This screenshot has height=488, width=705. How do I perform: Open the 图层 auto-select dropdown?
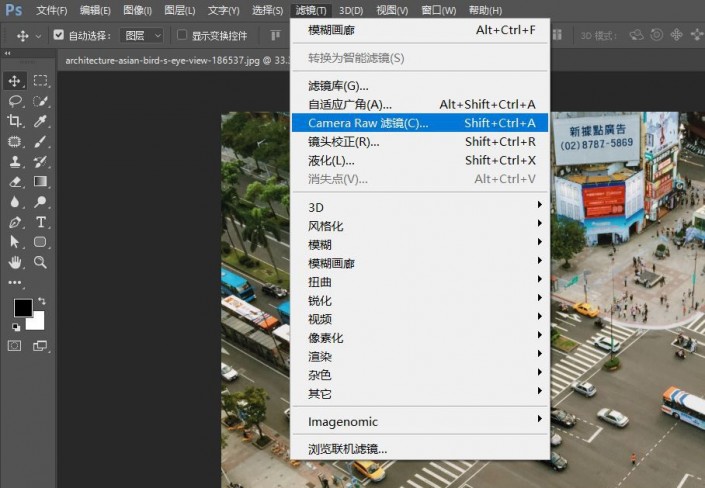142,36
